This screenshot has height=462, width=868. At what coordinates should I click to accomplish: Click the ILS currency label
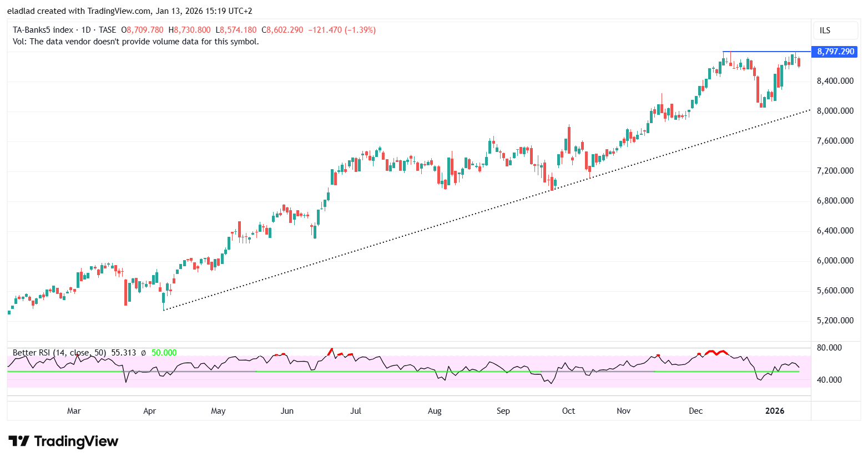click(825, 31)
